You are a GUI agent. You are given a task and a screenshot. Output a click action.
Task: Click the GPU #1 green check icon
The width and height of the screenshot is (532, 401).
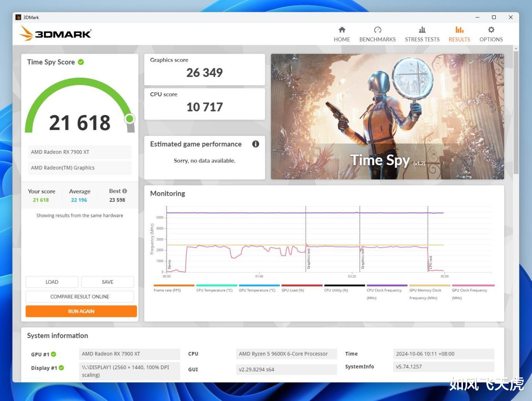[x=54, y=354]
